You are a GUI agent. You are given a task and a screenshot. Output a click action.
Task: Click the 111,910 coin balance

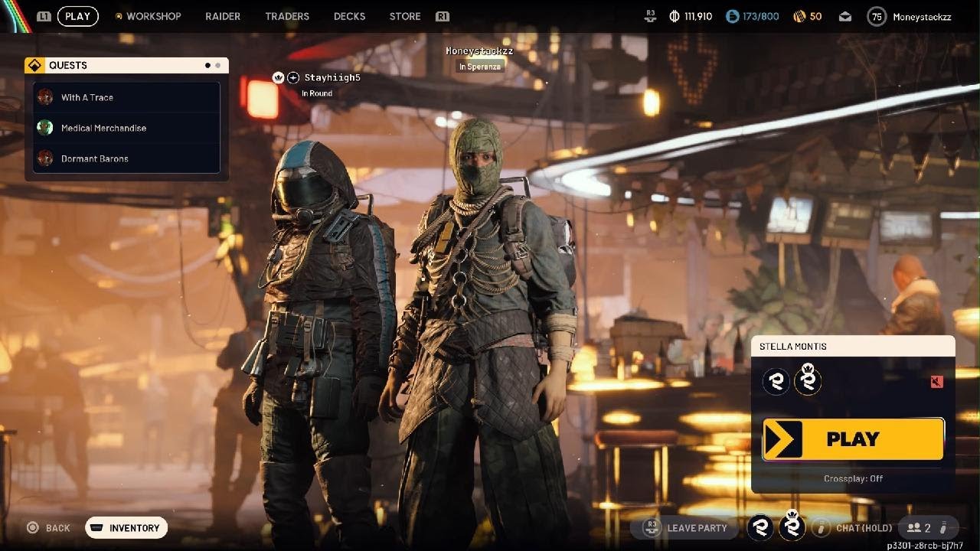pos(698,16)
